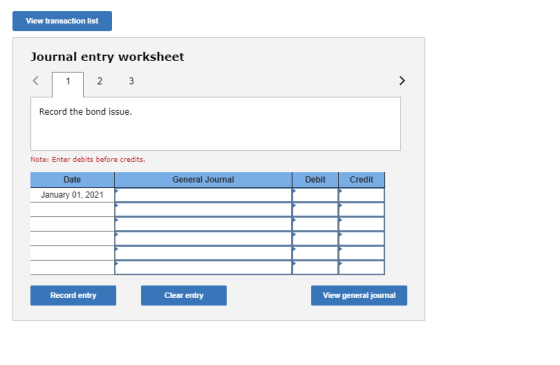The image size is (560, 365).
Task: Open General Journal account dropdown in fourth row
Action: click(x=203, y=239)
